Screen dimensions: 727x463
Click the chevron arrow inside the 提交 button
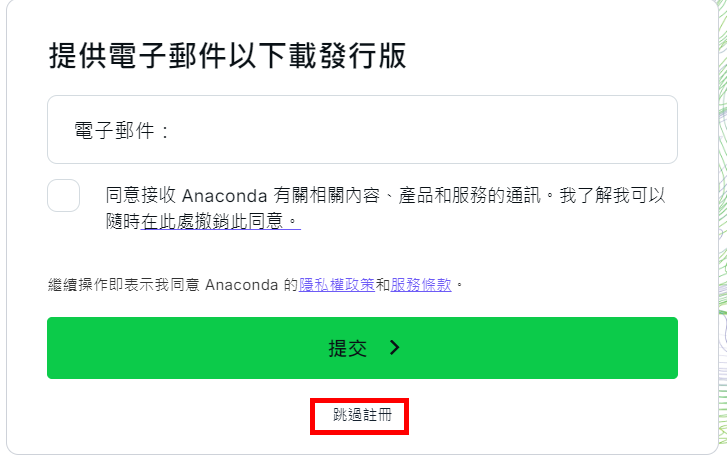tap(395, 348)
